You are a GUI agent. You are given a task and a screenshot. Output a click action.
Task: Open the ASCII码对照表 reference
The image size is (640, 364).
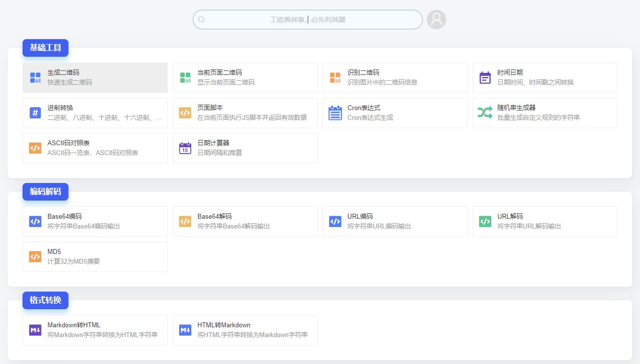pos(95,148)
